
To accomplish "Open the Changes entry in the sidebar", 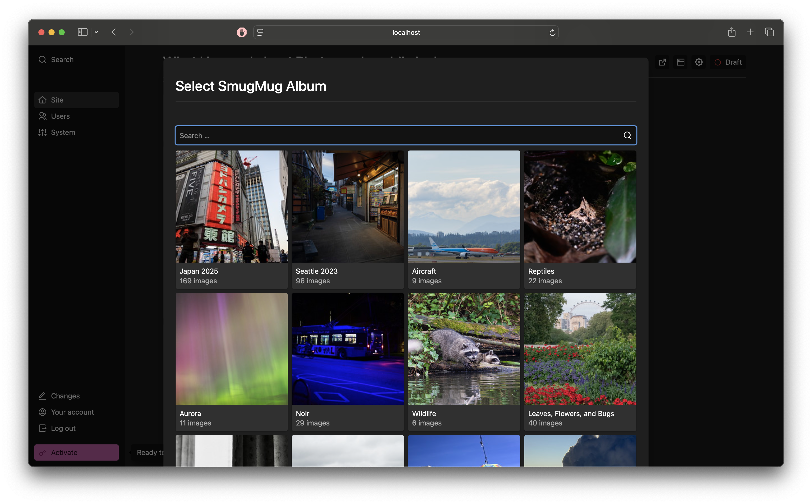I will click(x=65, y=396).
